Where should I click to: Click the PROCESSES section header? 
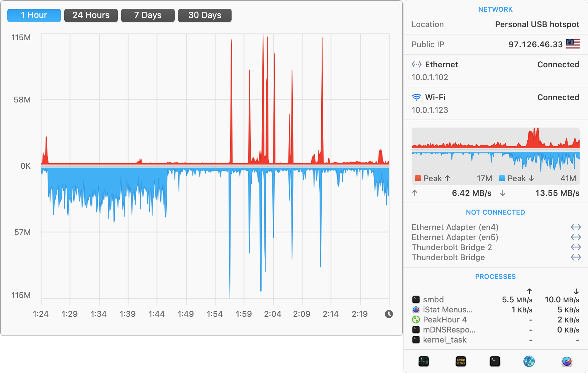click(495, 277)
